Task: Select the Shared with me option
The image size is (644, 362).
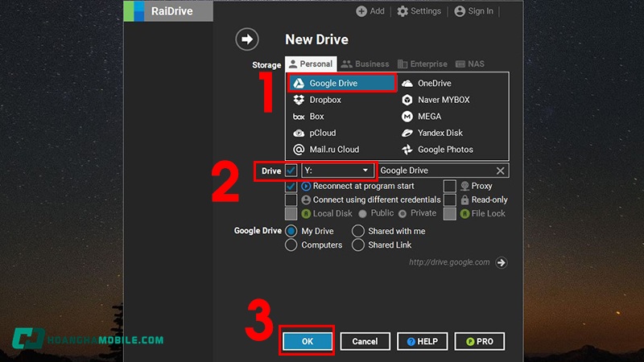Action: click(357, 231)
